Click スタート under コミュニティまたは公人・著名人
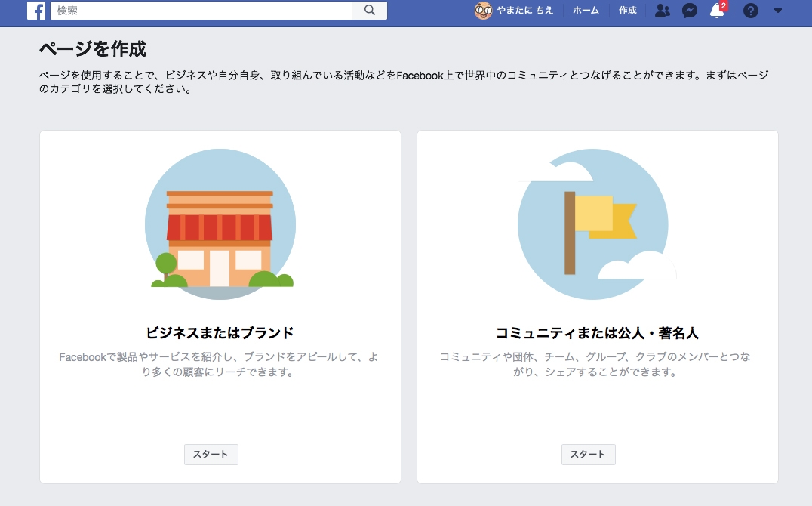Screen dimensions: 812x506 589,454
